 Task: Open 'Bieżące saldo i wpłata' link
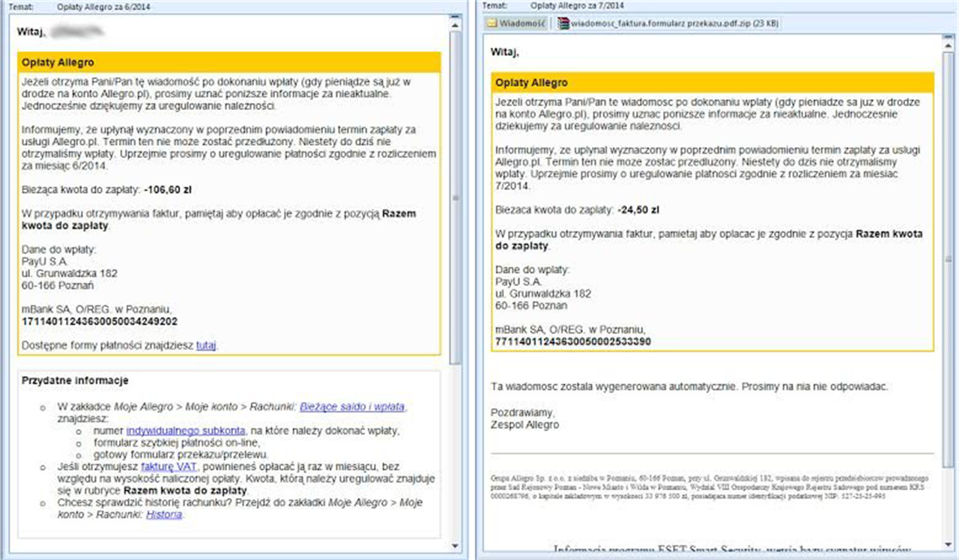click(x=352, y=407)
